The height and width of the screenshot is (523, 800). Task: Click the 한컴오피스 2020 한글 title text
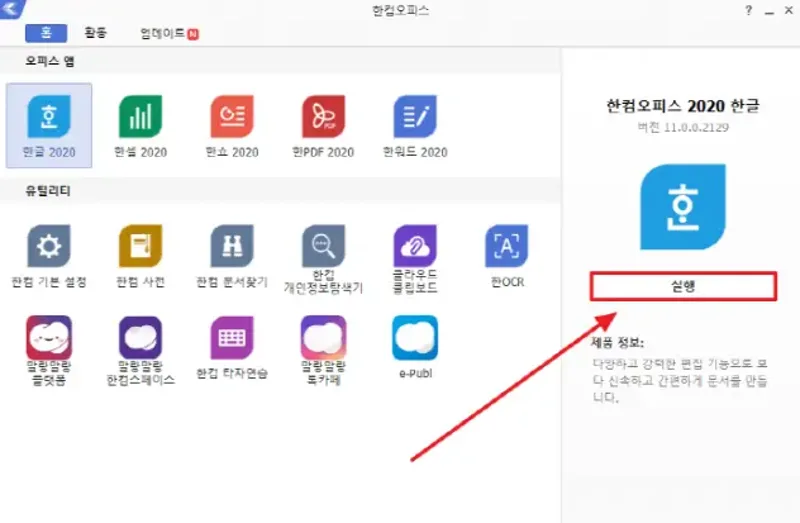coord(683,106)
